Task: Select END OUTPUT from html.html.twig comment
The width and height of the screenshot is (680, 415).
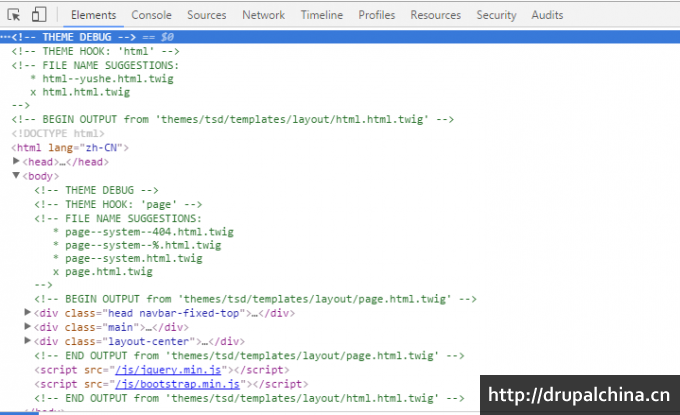Action: click(249, 398)
